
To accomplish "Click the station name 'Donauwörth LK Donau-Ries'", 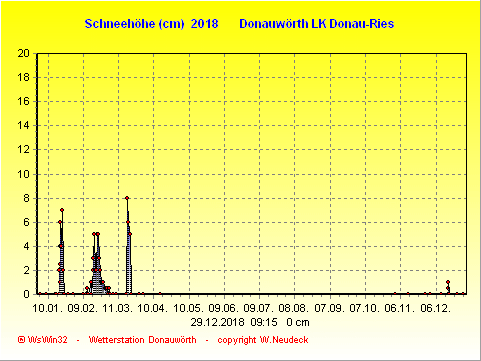I will click(317, 24).
